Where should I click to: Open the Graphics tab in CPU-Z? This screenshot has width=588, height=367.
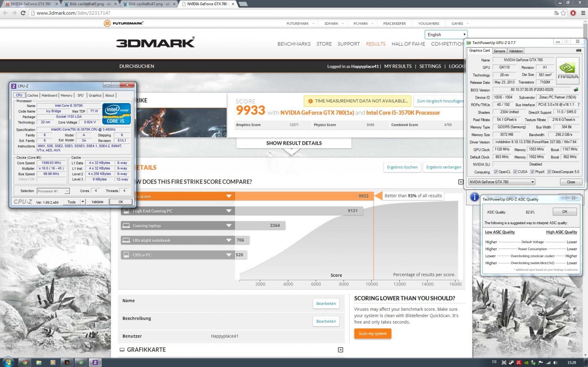coord(95,95)
